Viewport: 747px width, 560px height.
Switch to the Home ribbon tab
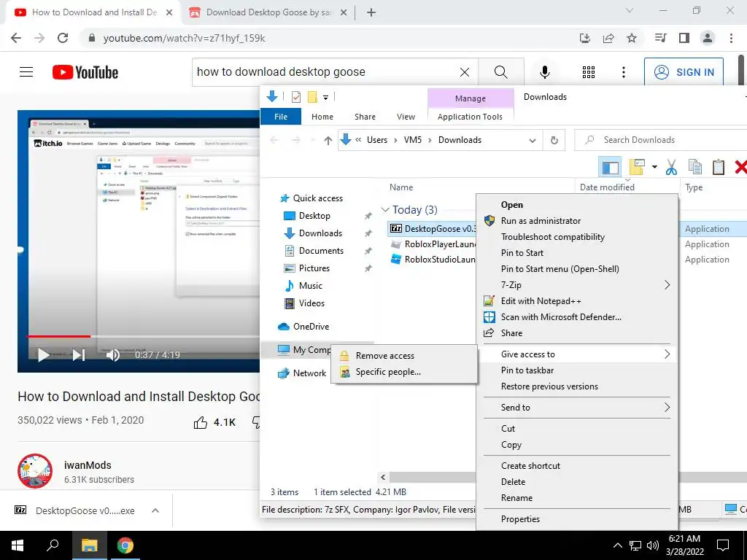(x=322, y=117)
